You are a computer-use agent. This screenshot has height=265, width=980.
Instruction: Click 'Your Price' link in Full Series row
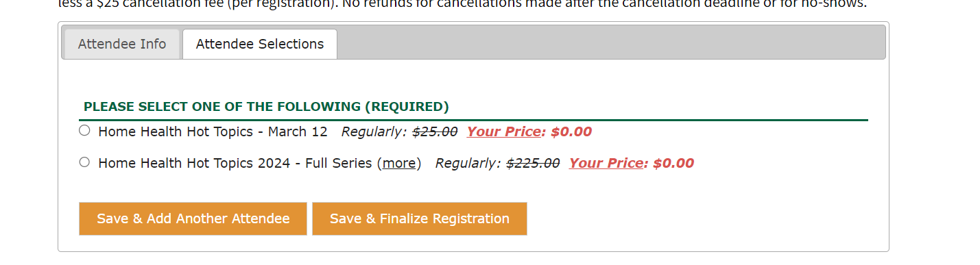click(x=606, y=164)
